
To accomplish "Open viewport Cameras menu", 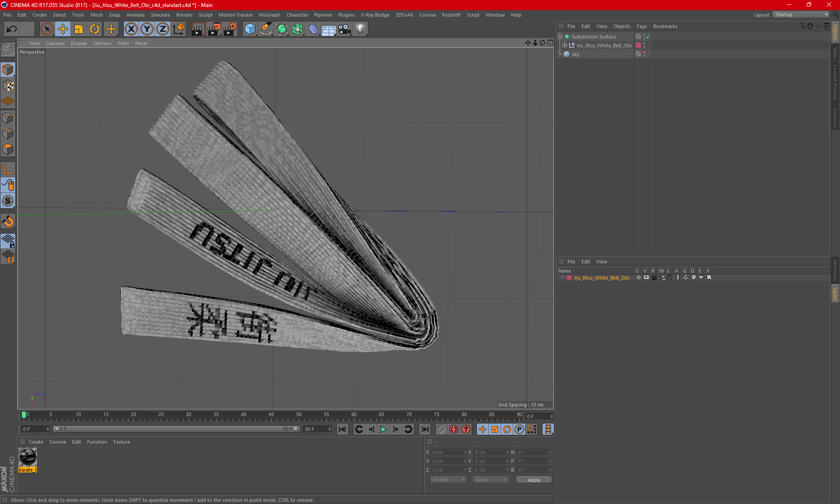I will click(55, 43).
